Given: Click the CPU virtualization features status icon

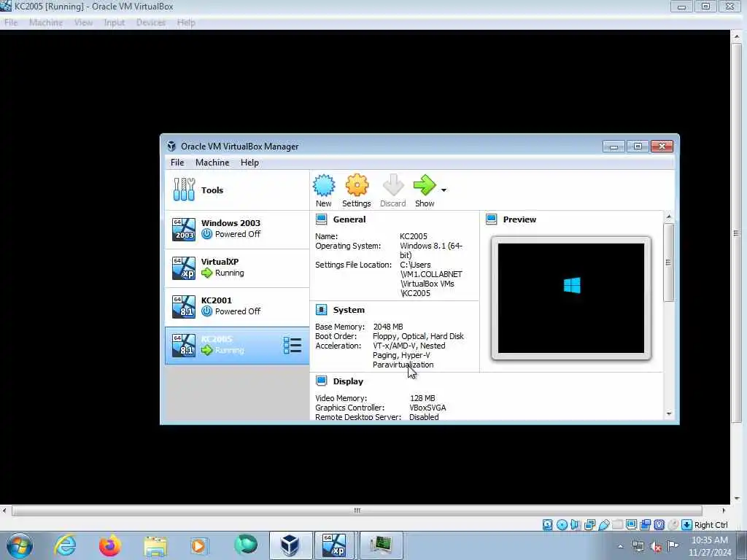Looking at the screenshot, I should tap(659, 525).
